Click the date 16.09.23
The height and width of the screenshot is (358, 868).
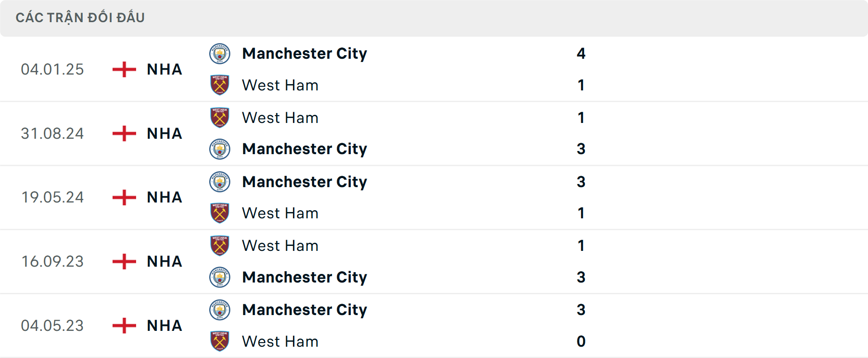[x=52, y=261]
